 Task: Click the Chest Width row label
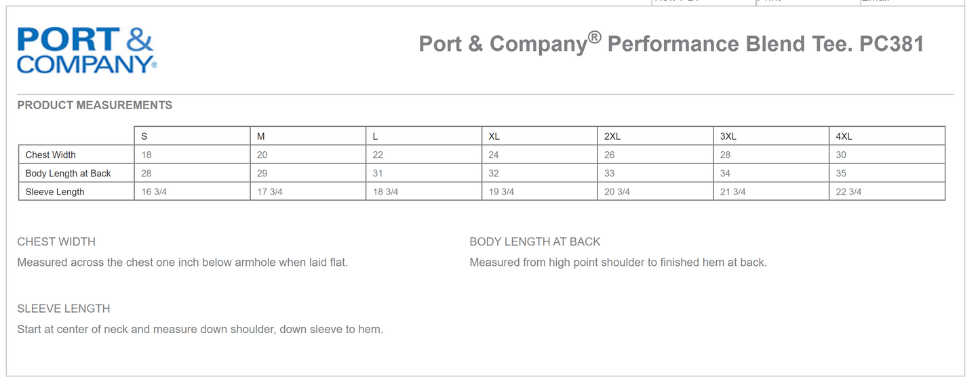click(51, 155)
